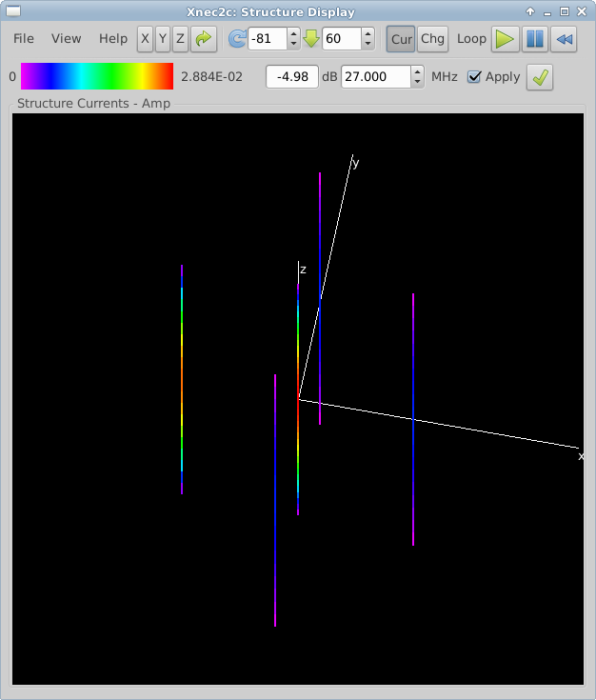Click the green incline down-arrow icon
This screenshot has width=596, height=700.
pos(311,39)
